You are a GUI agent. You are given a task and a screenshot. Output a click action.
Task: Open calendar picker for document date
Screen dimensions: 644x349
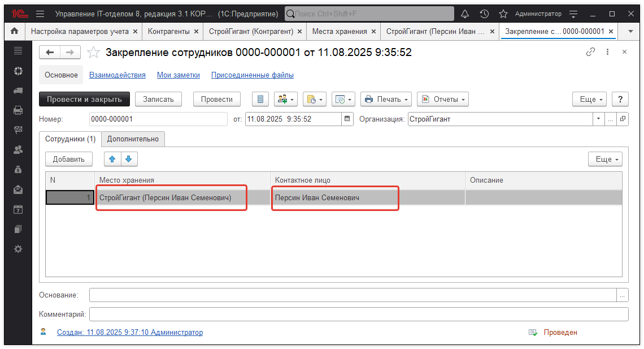(347, 119)
